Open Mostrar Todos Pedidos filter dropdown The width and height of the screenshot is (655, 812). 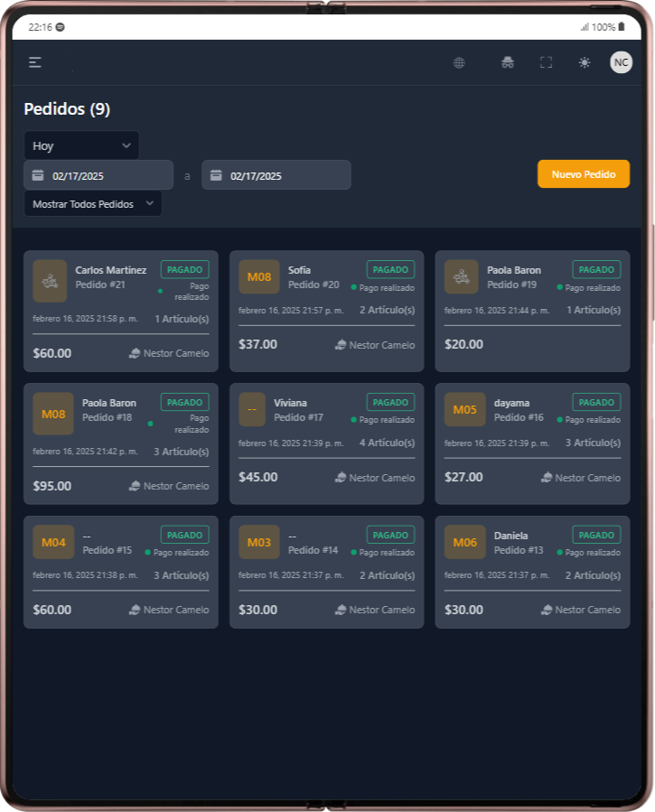click(93, 203)
